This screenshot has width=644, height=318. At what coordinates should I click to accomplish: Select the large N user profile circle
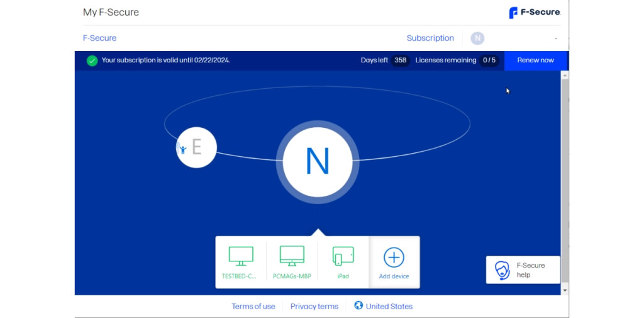[x=318, y=162]
